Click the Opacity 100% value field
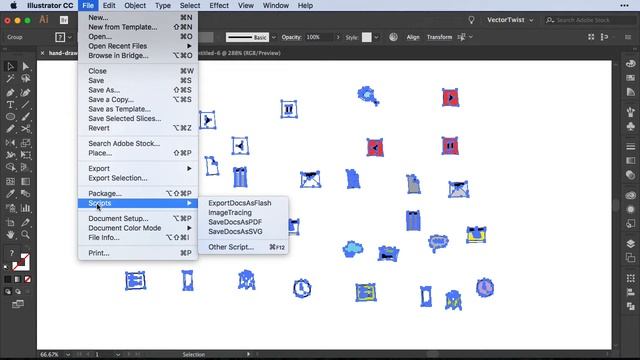The image size is (640, 360). tap(319, 37)
